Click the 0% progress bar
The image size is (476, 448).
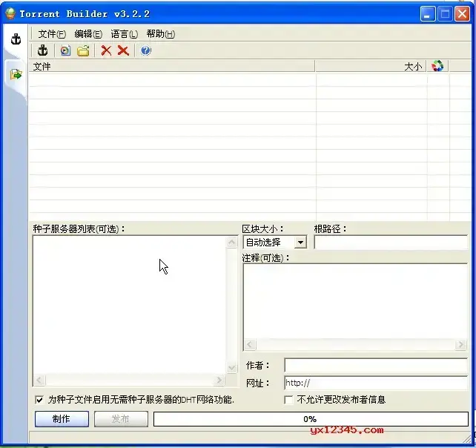[311, 419]
